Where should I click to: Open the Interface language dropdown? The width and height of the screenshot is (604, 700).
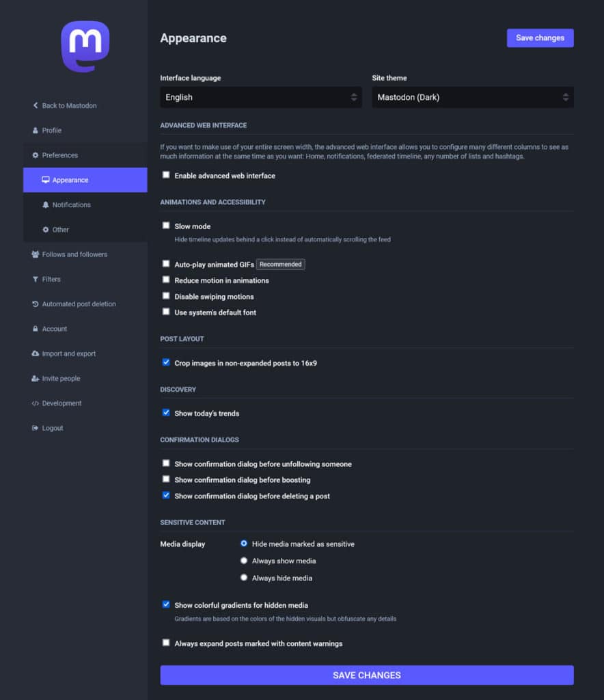[x=260, y=97]
